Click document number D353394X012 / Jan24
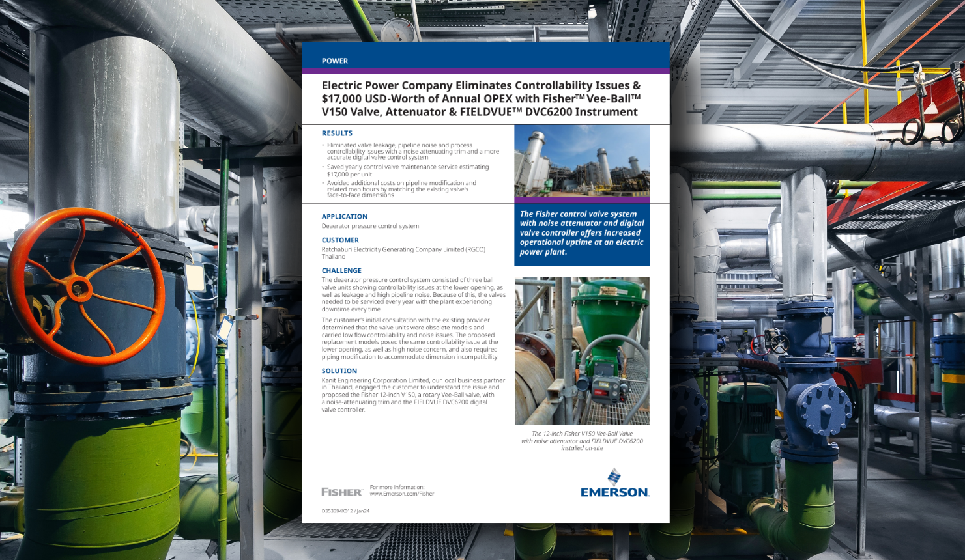 coord(345,511)
